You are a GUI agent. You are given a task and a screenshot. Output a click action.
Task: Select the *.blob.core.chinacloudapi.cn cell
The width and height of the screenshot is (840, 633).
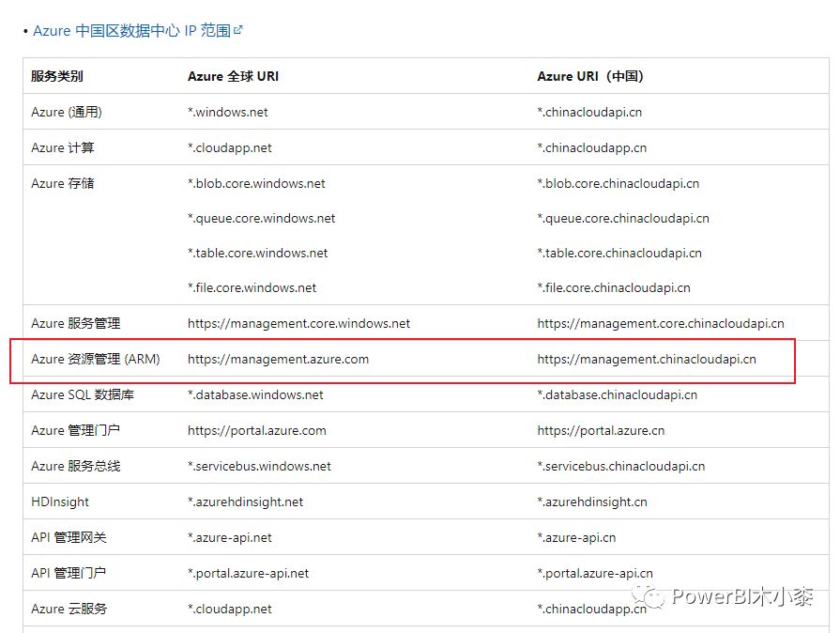(619, 183)
